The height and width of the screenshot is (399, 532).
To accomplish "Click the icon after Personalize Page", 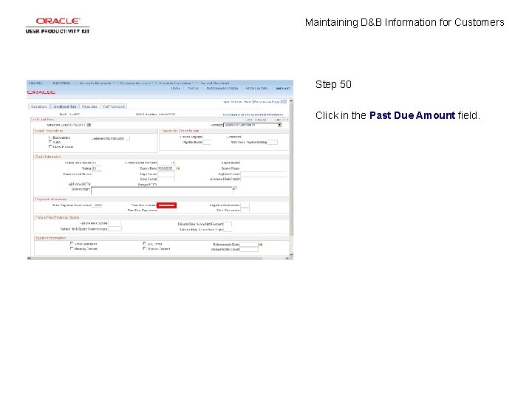I will tap(284, 102).
